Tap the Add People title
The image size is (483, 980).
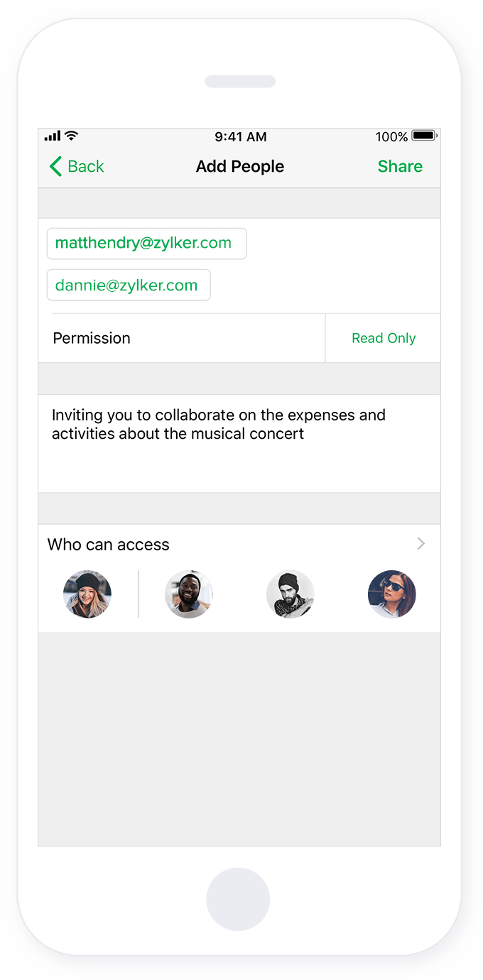(x=240, y=166)
